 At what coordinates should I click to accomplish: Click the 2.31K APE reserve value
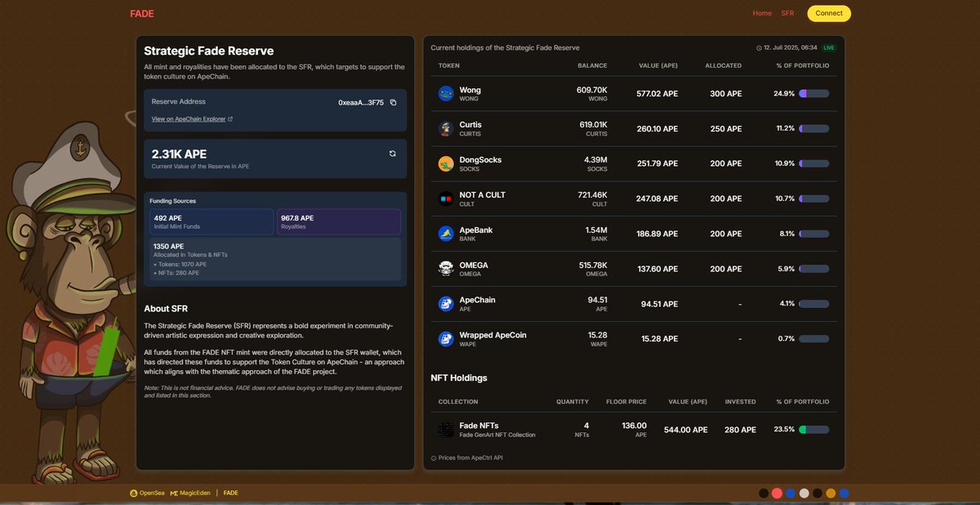179,154
